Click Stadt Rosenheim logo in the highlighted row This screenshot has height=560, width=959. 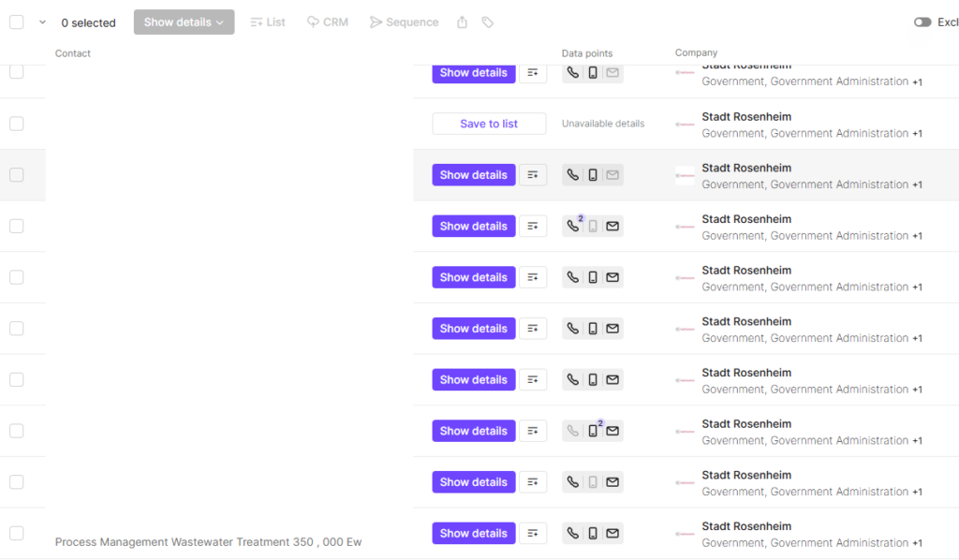[685, 175]
